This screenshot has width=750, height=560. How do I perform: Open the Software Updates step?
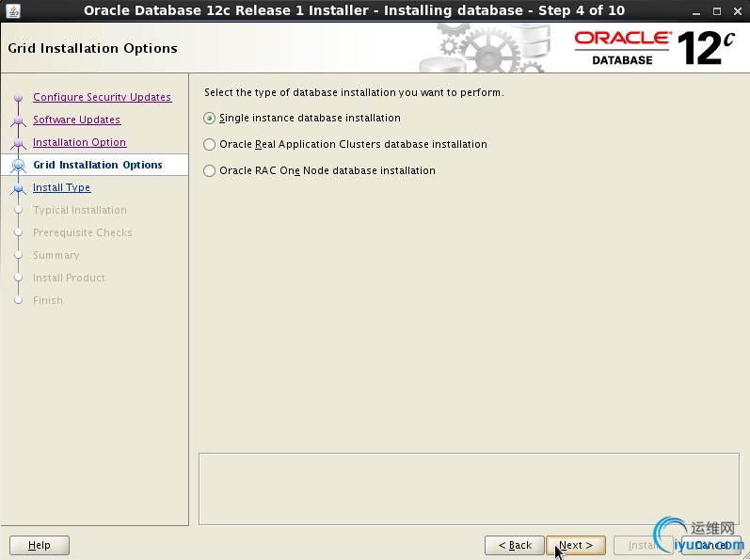(76, 120)
